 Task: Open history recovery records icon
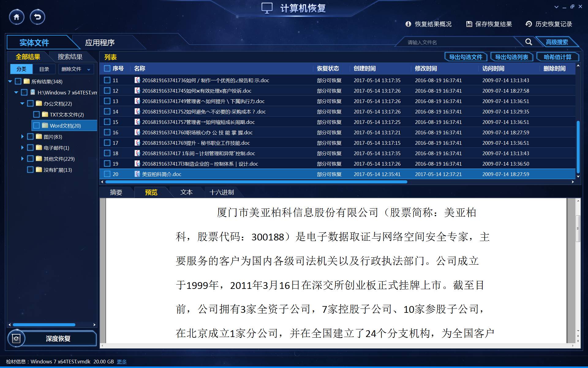[529, 24]
